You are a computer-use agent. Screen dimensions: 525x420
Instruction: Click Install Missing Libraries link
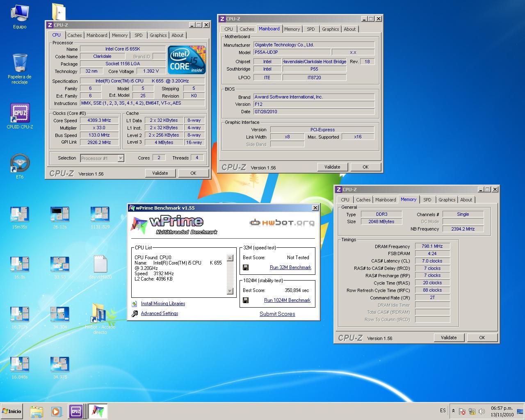tap(163, 304)
